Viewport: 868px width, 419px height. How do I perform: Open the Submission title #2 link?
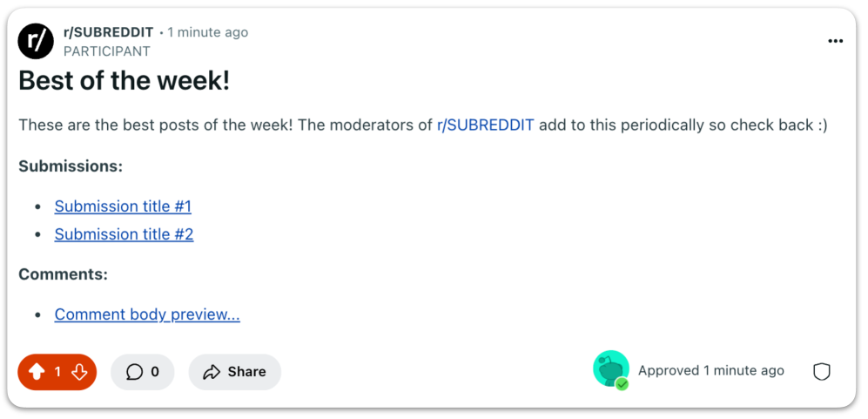click(124, 234)
